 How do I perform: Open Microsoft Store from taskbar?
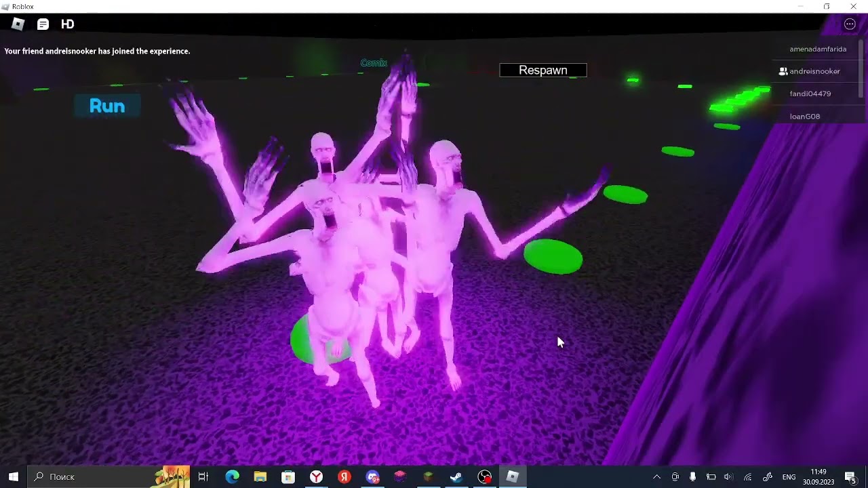tap(288, 476)
